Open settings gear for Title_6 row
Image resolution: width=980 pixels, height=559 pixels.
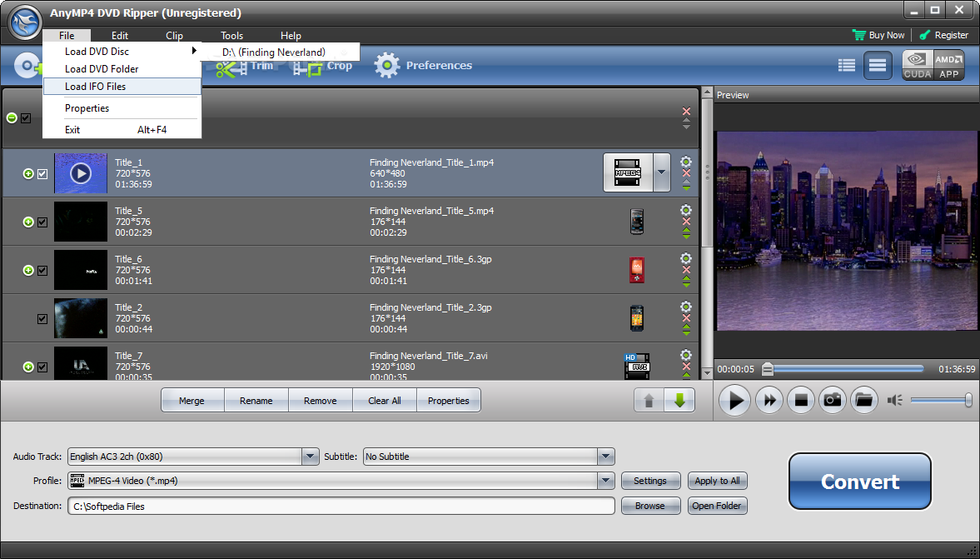pyautogui.click(x=685, y=257)
